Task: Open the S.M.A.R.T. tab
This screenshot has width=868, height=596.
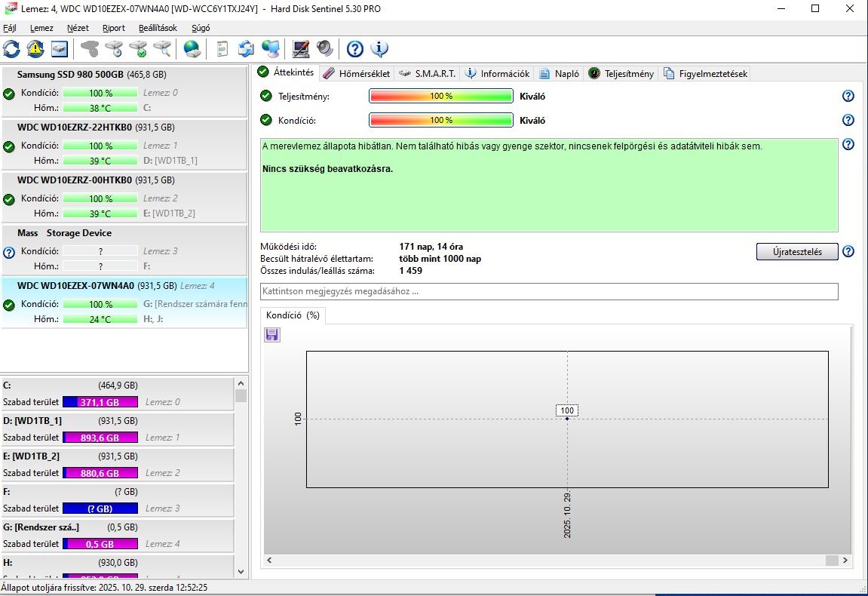Action: [428, 74]
